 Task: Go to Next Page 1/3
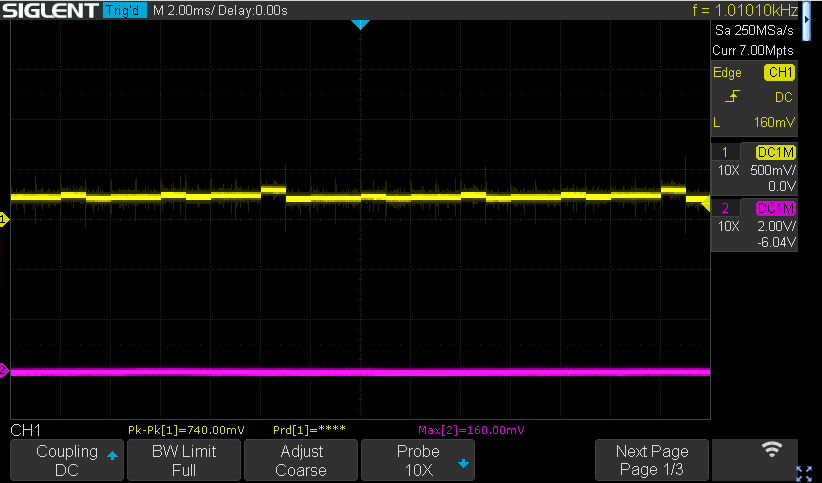(x=652, y=460)
